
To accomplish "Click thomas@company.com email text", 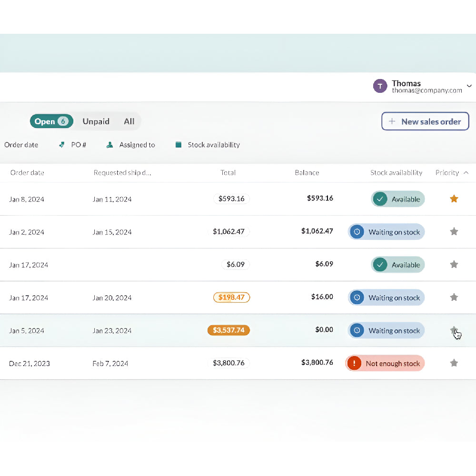I will tap(427, 90).
